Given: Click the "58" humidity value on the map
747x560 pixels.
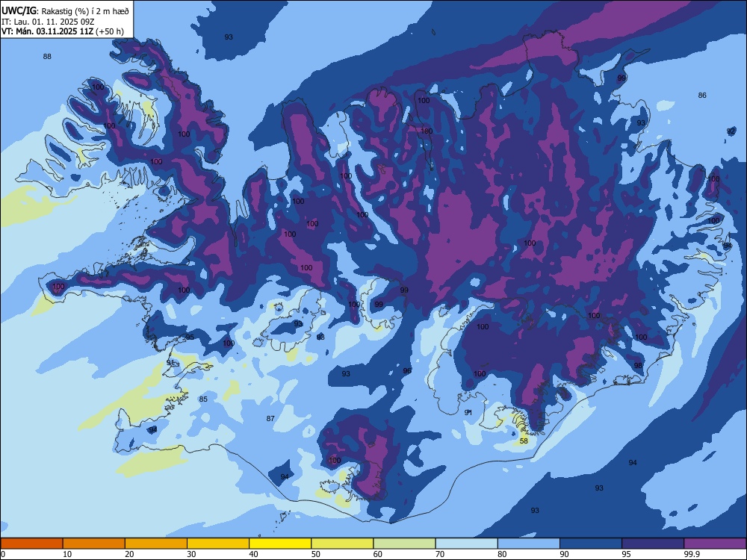Looking at the screenshot, I should point(524,441).
